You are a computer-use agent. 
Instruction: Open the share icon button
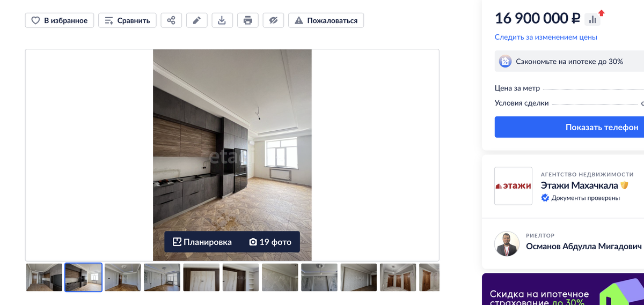pos(171,20)
